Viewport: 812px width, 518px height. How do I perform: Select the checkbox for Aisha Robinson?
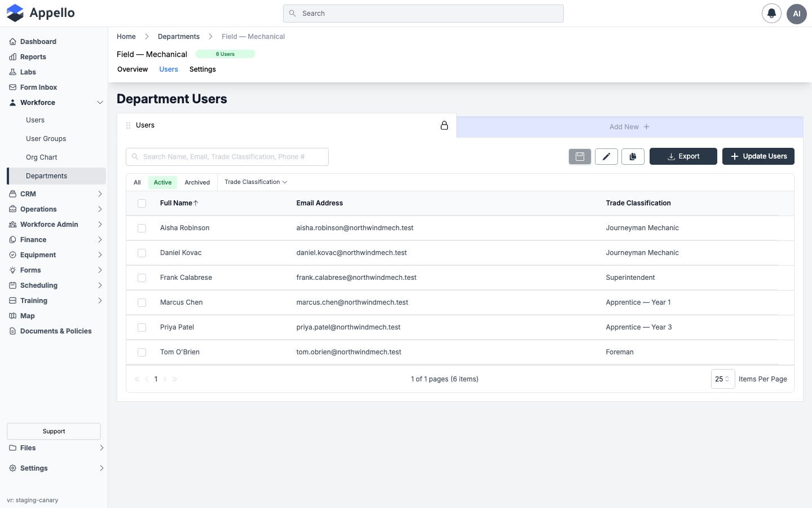point(142,228)
